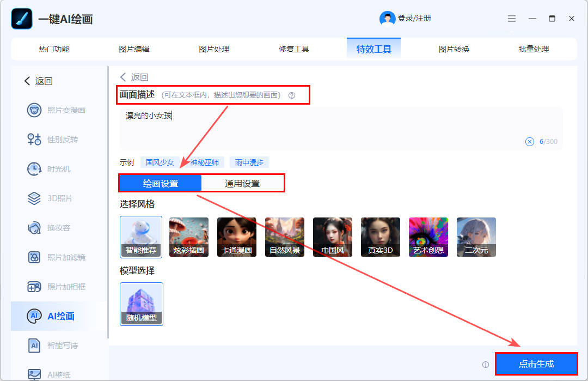The height and width of the screenshot is (381, 588).
Task: Open the 图片编辑 tab
Action: (134, 49)
